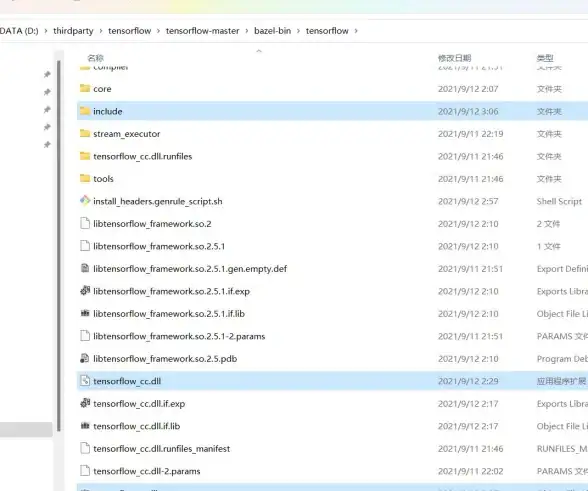Click the tensorflow_cc.dll-2.params file icon
The height and width of the screenshot is (491, 588).
(x=85, y=471)
